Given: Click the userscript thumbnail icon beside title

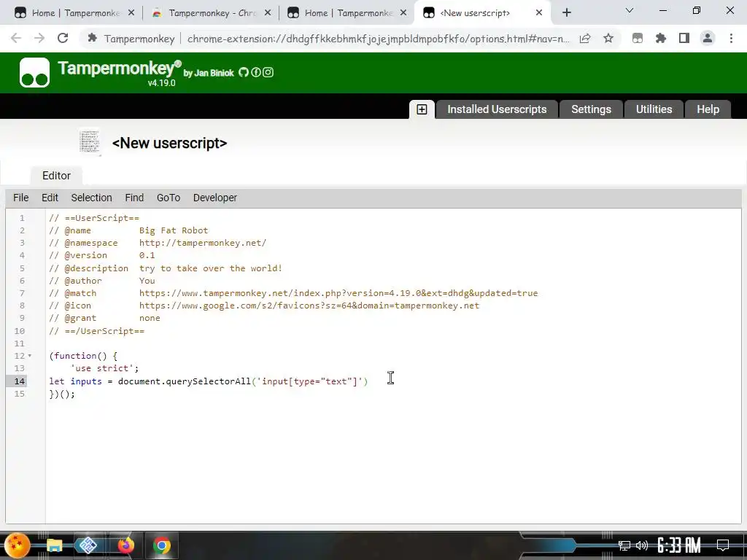Looking at the screenshot, I should 90,142.
